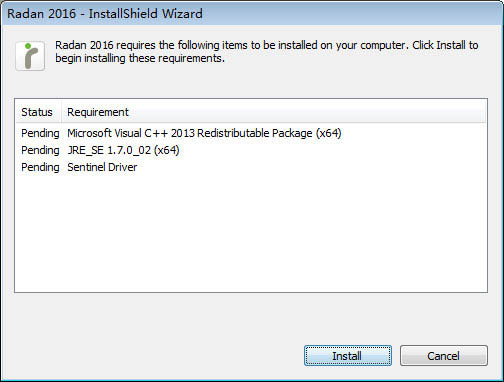Click Pending status of Sentinel Driver row

point(40,167)
